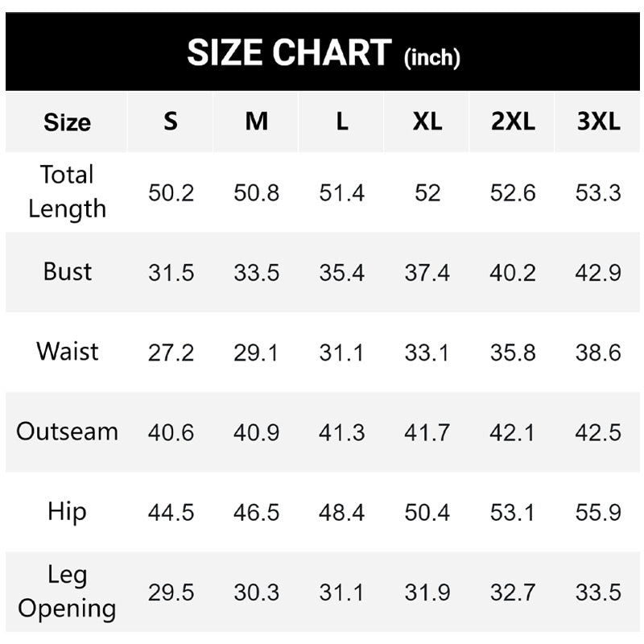Select the Size header cell

67,122
